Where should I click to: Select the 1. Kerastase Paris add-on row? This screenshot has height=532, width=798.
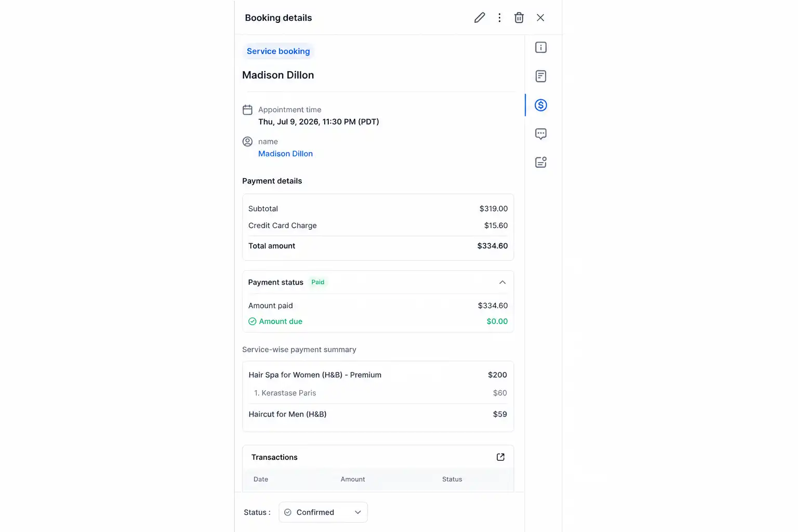click(x=378, y=393)
